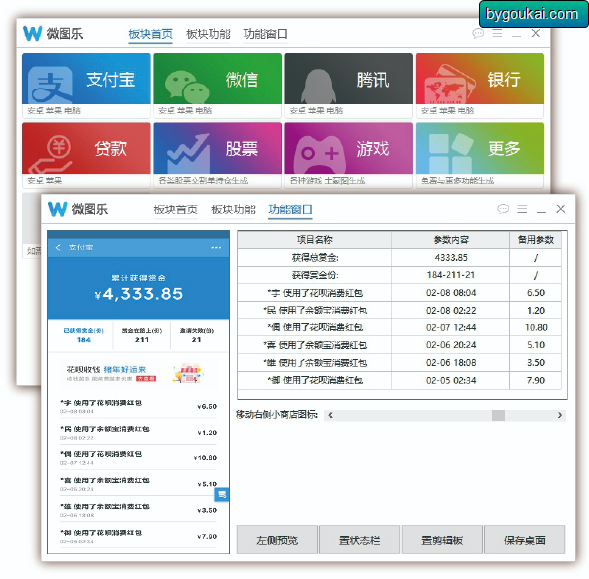Viewport: 589px width, 579px height.
Task: Tap three-dots more icon in phone preview
Action: [x=216, y=247]
